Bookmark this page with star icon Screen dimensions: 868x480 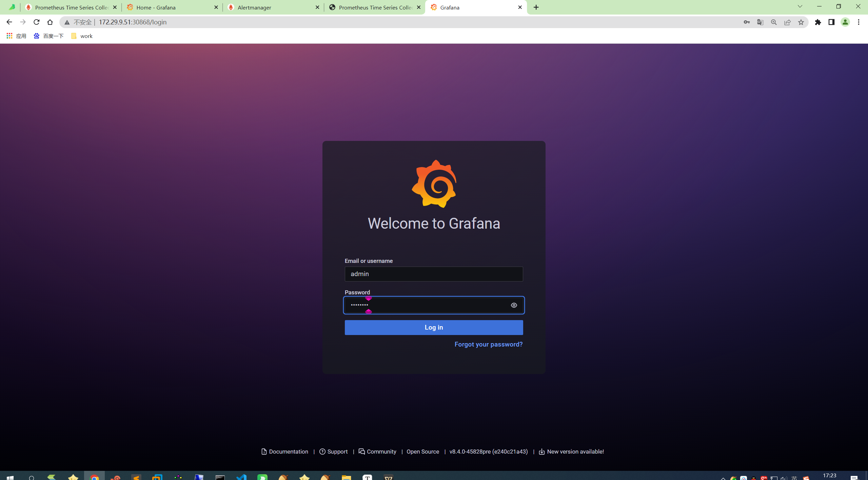[x=801, y=22]
